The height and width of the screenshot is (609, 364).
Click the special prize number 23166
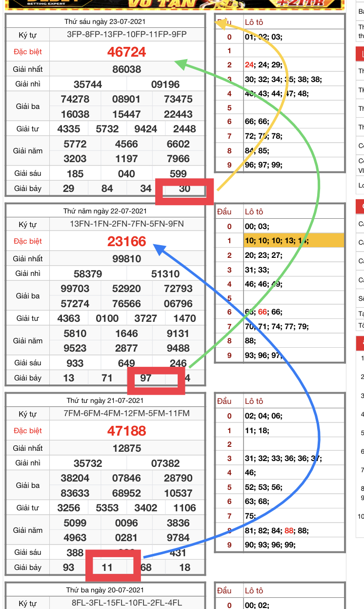click(127, 241)
